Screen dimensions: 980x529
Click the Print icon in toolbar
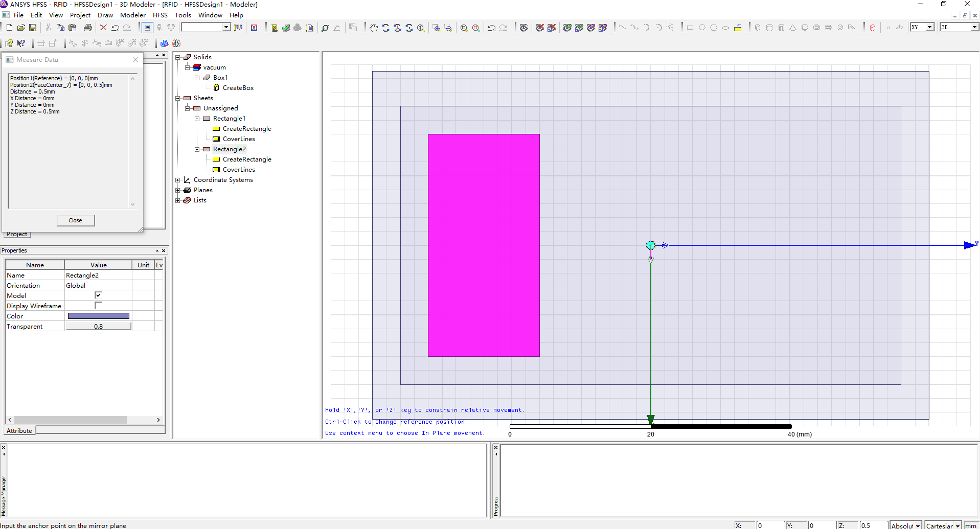(88, 28)
